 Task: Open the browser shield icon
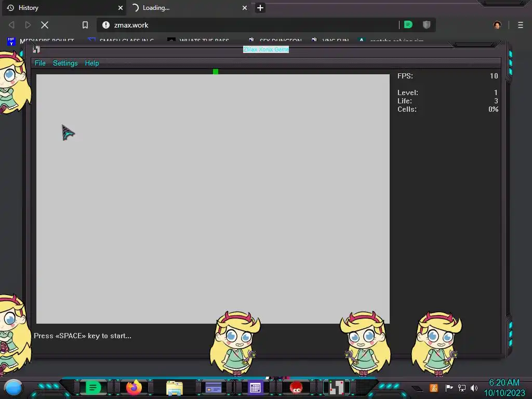pyautogui.click(x=427, y=25)
